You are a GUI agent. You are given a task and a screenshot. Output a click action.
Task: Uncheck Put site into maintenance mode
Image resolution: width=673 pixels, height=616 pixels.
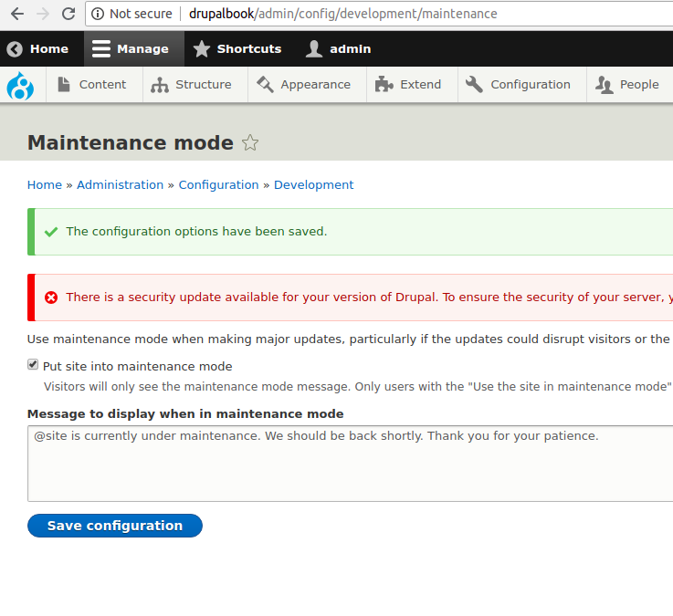[33, 365]
